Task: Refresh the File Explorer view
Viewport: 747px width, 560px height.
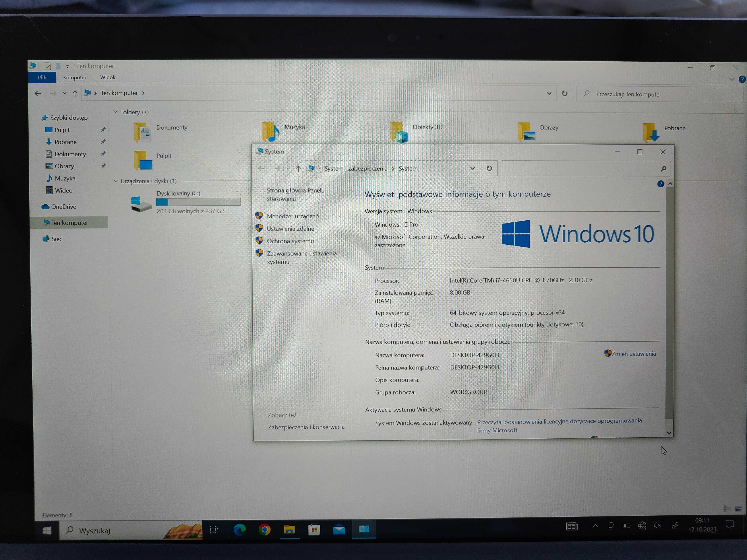Action: tap(564, 94)
